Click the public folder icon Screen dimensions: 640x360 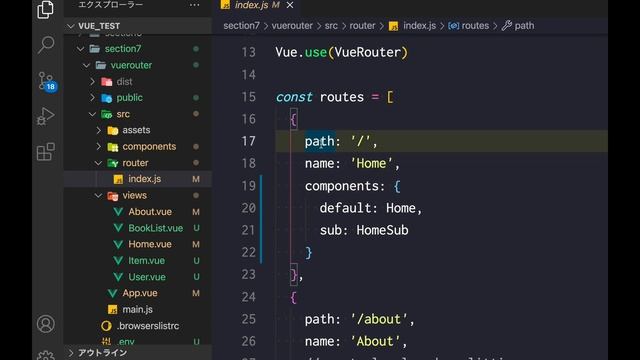click(x=107, y=98)
